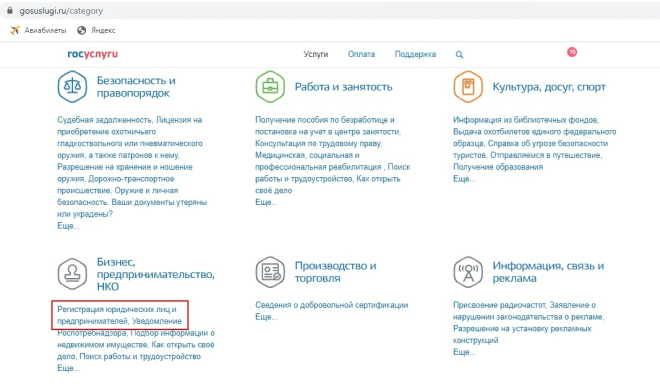Expand Еще under Культура, досуг, спорт
The width and height of the screenshot is (660, 387).
click(464, 179)
